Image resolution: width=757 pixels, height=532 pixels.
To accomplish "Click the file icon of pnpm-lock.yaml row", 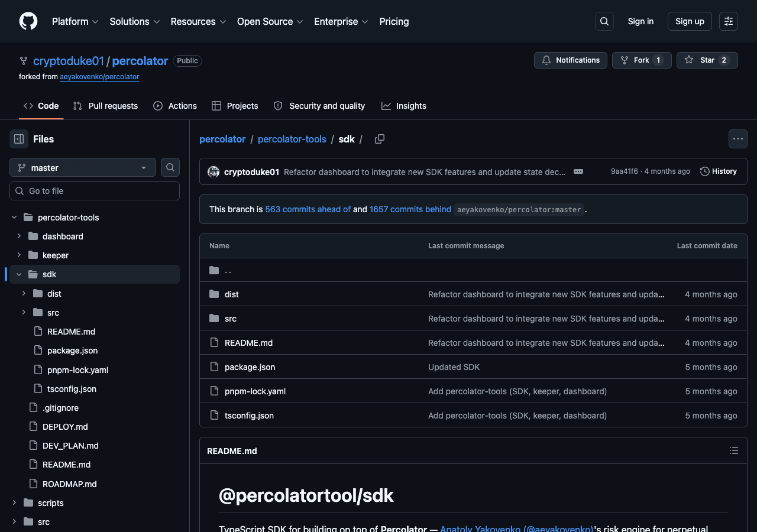I will (214, 391).
